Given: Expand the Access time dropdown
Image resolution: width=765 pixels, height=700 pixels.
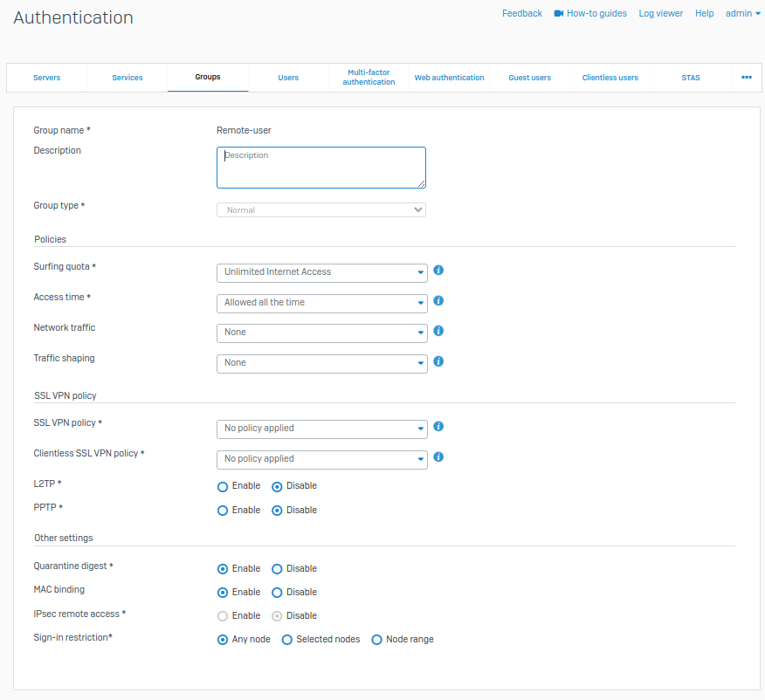Looking at the screenshot, I should [321, 303].
